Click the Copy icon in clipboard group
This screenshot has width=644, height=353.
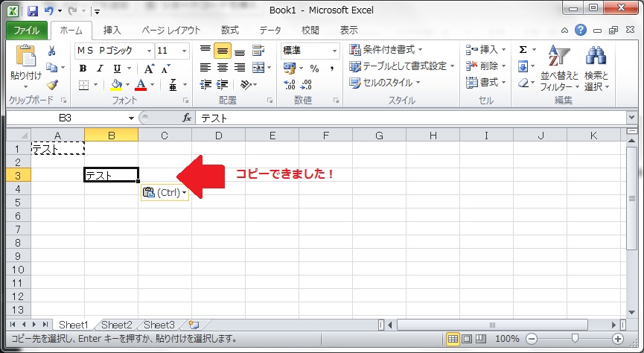pos(52,67)
